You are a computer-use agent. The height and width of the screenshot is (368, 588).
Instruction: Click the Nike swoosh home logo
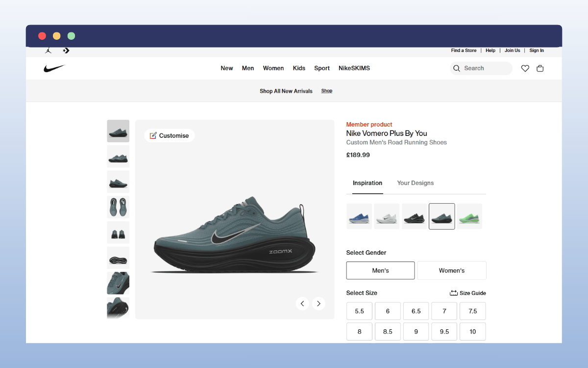point(54,68)
